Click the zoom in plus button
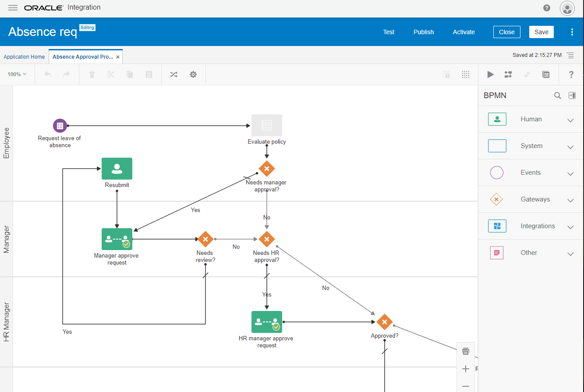 click(x=466, y=369)
